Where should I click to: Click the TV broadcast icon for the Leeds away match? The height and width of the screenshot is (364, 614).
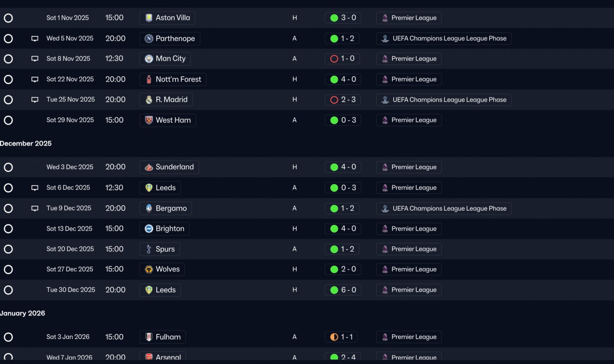click(35, 188)
